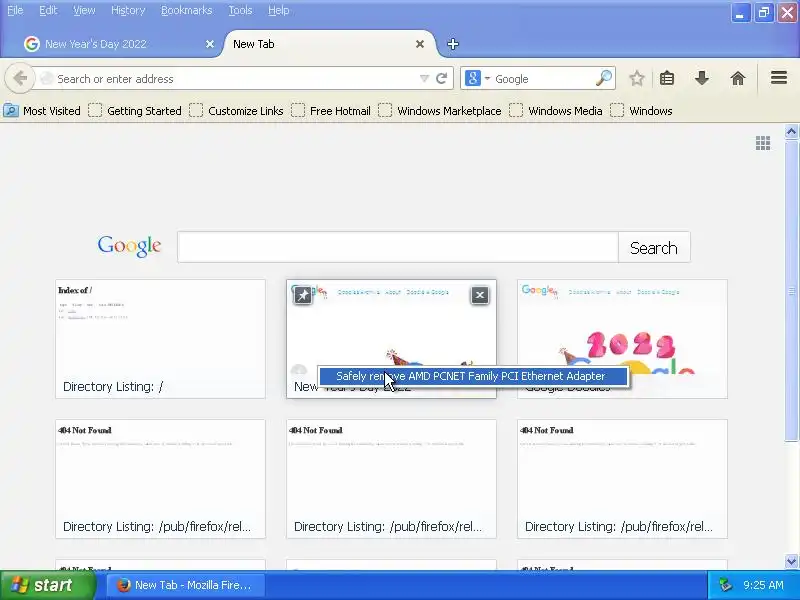800x600 pixels.
Task: Open middle 404 Not Found tile in second row
Action: pos(391,479)
